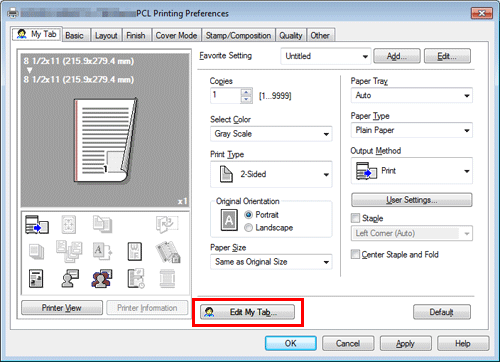Click the user authentication person icon
Image resolution: width=500 pixels, height=362 pixels.
pyautogui.click(x=70, y=279)
